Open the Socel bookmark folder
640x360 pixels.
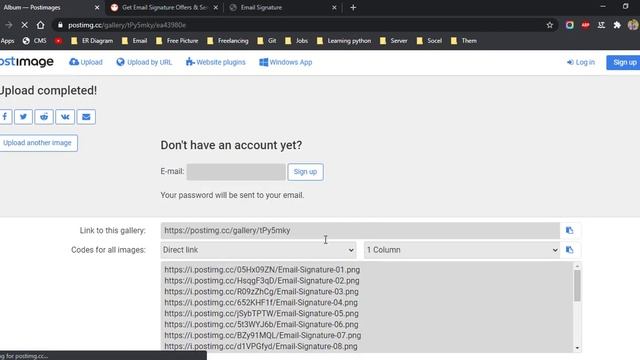pyautogui.click(x=429, y=41)
